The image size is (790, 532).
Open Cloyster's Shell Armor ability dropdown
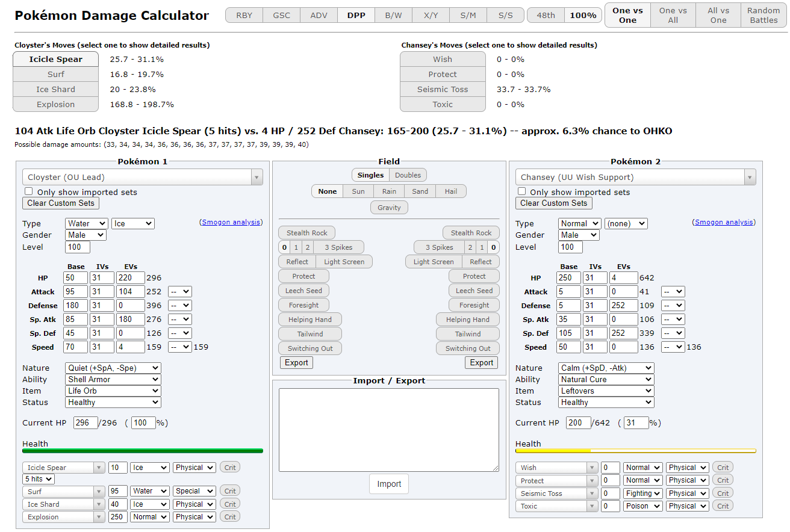coord(113,379)
